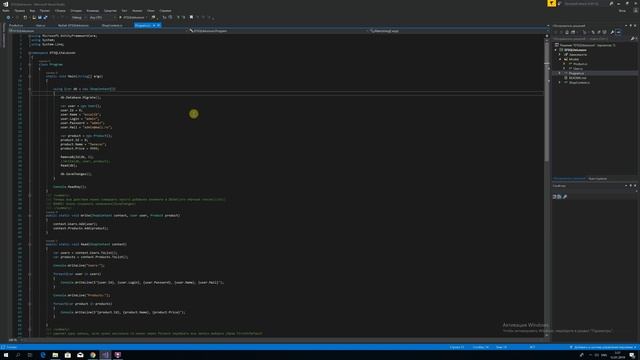The image size is (640, 360).
Task: Click 'Добавить в систему управления версиями' in status bar
Action: coord(603,347)
